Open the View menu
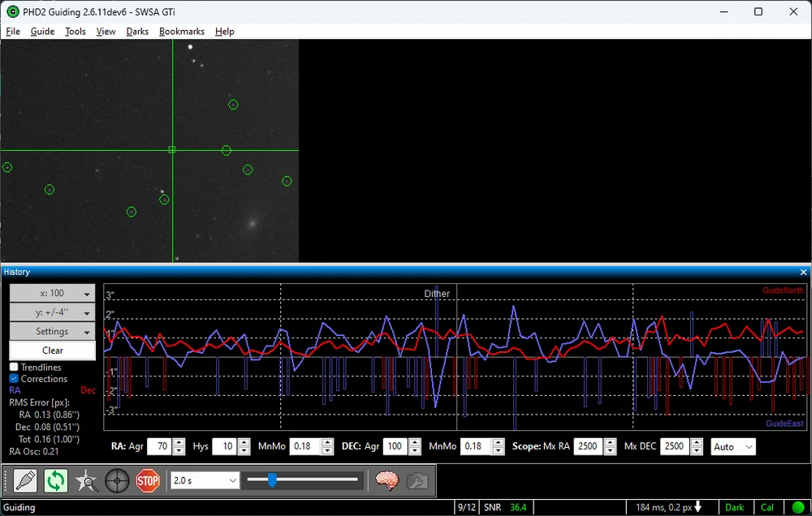The height and width of the screenshot is (516, 812). 106,32
